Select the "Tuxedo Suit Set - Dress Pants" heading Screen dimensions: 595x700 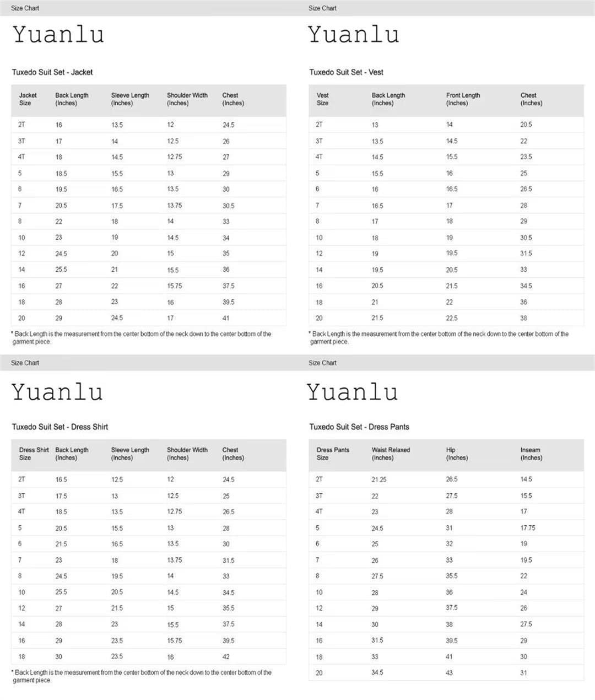pos(359,427)
